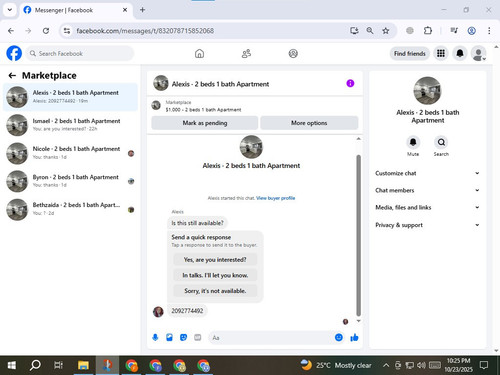Click the chat scrollbar thumb

coord(359,235)
